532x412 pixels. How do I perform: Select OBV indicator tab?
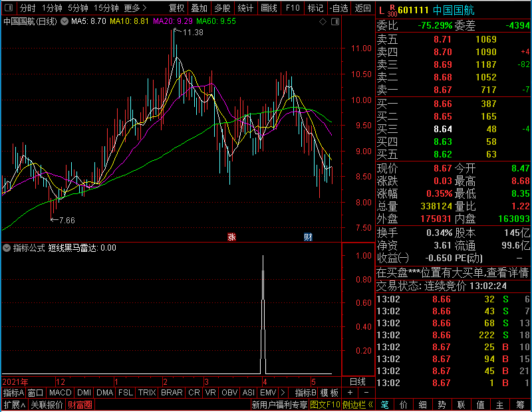pyautogui.click(x=229, y=393)
